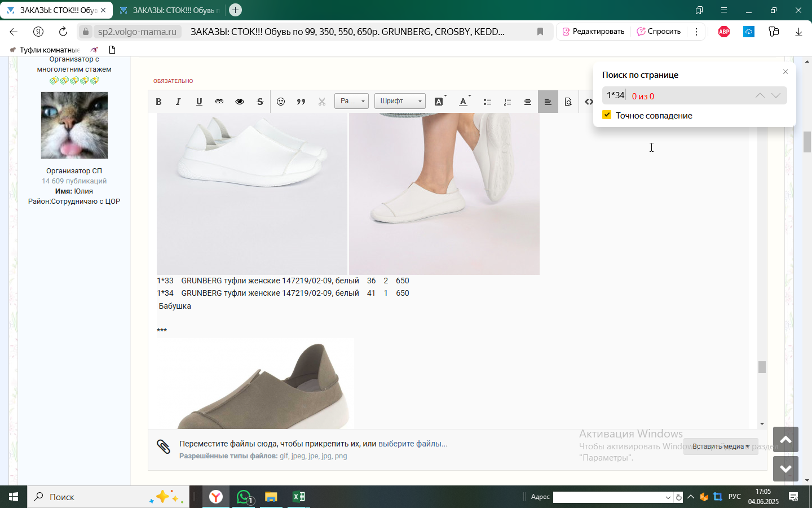Uncheck the Точное совпадение checkbox
Viewport: 812px width, 508px height.
[x=607, y=115]
